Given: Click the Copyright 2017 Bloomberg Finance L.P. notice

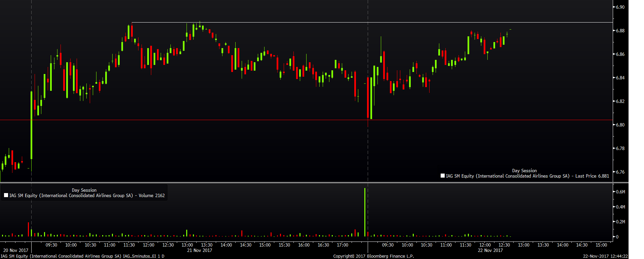Looking at the screenshot, I should point(374,256).
